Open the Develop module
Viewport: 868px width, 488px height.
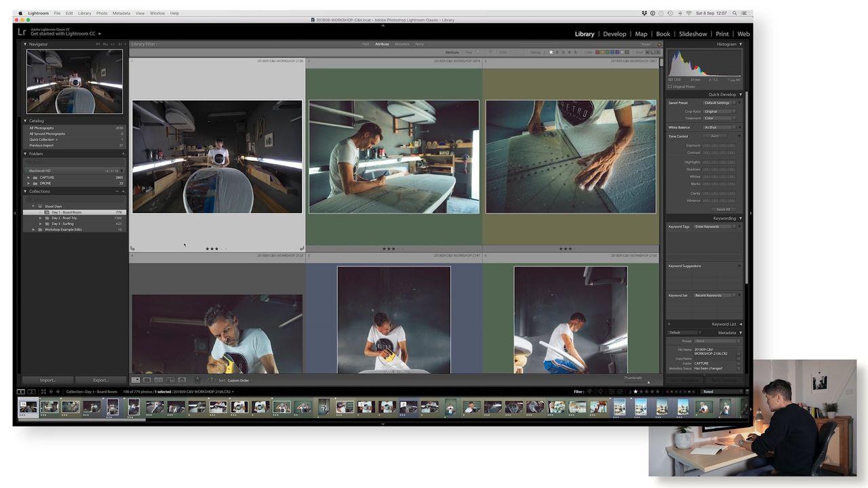click(x=614, y=34)
